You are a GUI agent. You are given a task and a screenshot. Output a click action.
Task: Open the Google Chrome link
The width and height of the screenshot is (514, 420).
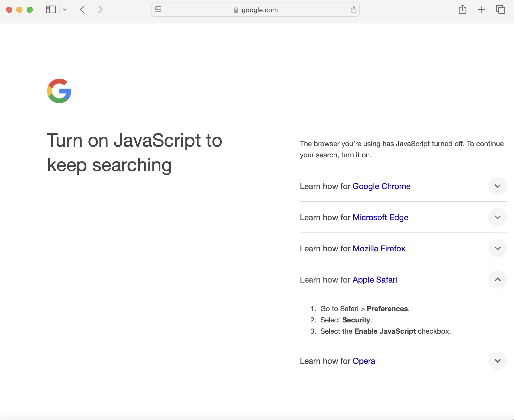click(x=381, y=186)
